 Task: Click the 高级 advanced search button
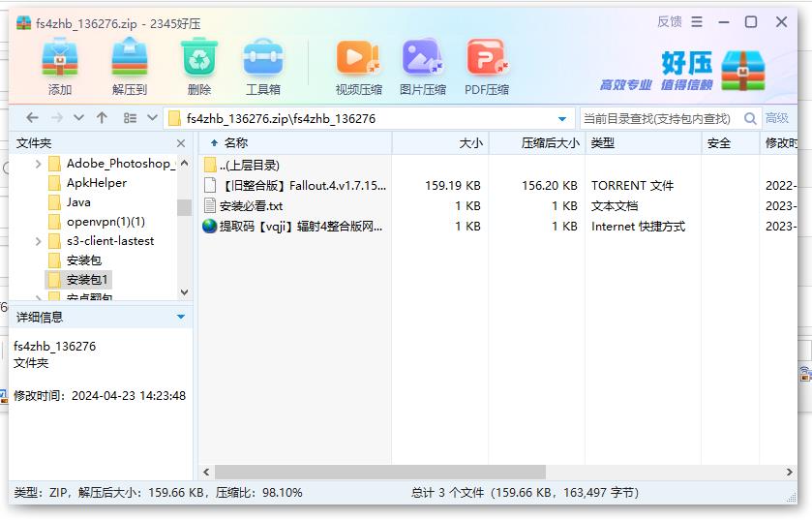click(777, 118)
